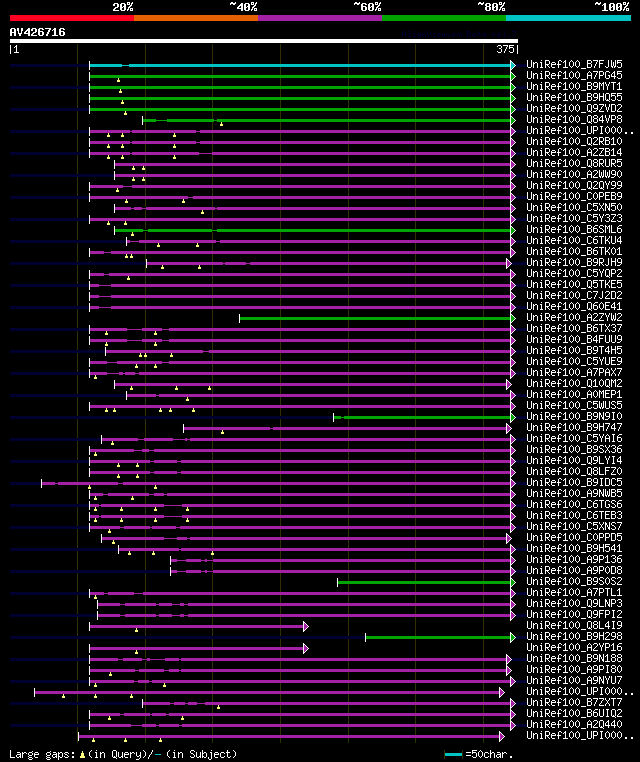640x762 pixels.
Task: Select the UniRef100_A0MEP1 label
Action: point(574,394)
